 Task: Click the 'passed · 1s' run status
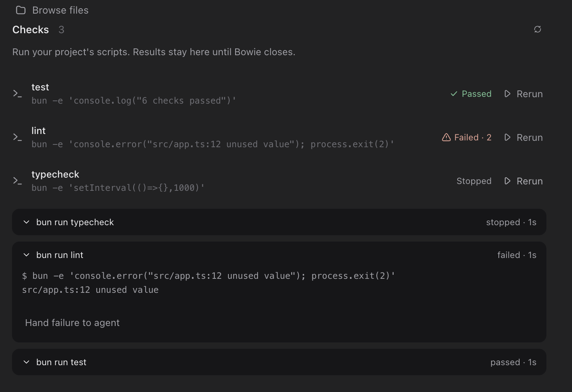(x=513, y=362)
